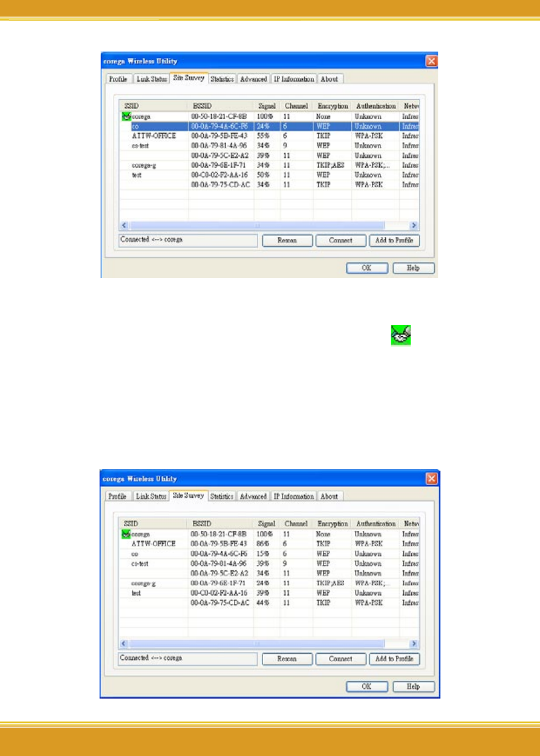Screen dimensions: 540x756
Task: Go to the Advanced tab in the bottom dialog
Action: pos(253,497)
